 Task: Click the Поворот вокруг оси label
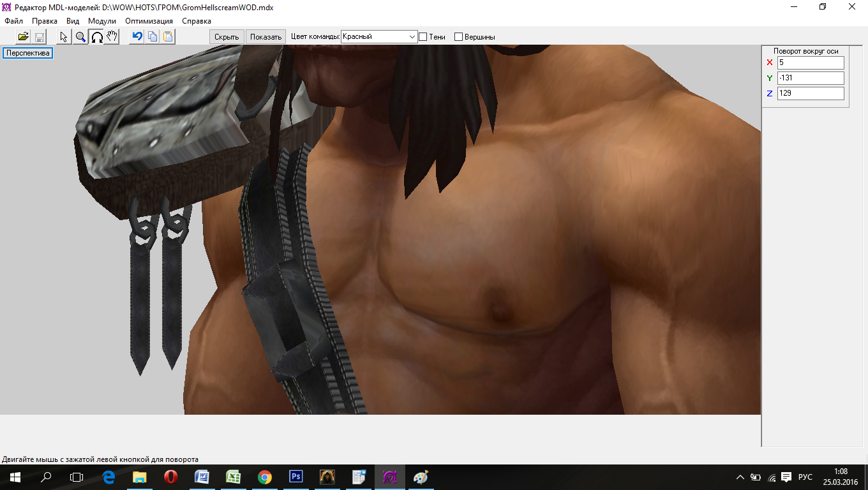[806, 51]
